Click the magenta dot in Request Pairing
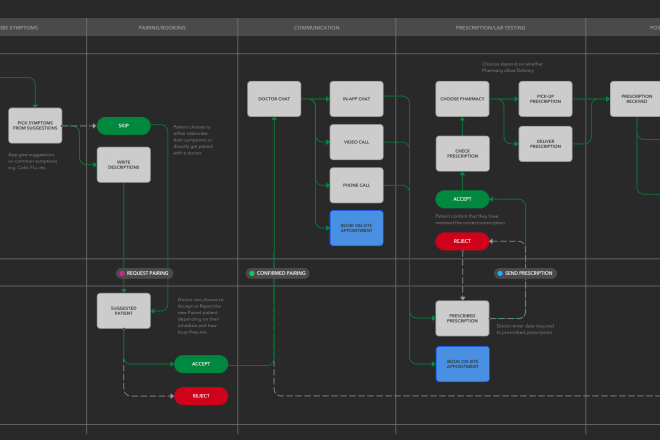This screenshot has height=440, width=660. click(122, 273)
